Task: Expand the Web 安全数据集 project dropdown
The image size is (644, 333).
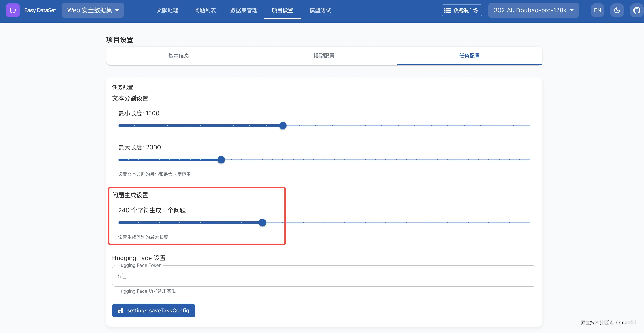Action: 93,10
